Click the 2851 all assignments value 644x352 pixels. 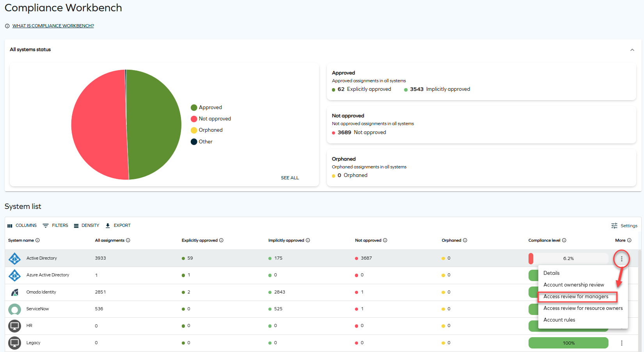pyautogui.click(x=100, y=292)
